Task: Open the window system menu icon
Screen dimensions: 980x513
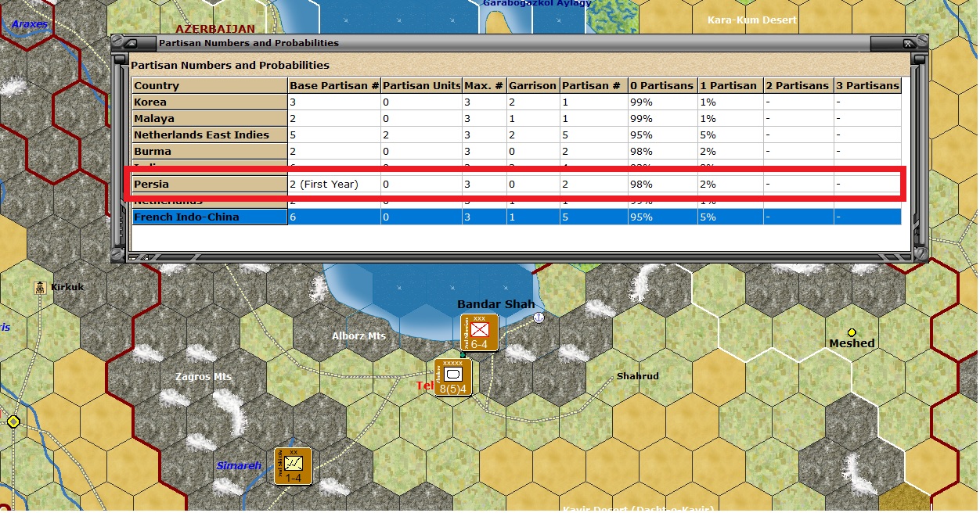Action: click(131, 43)
